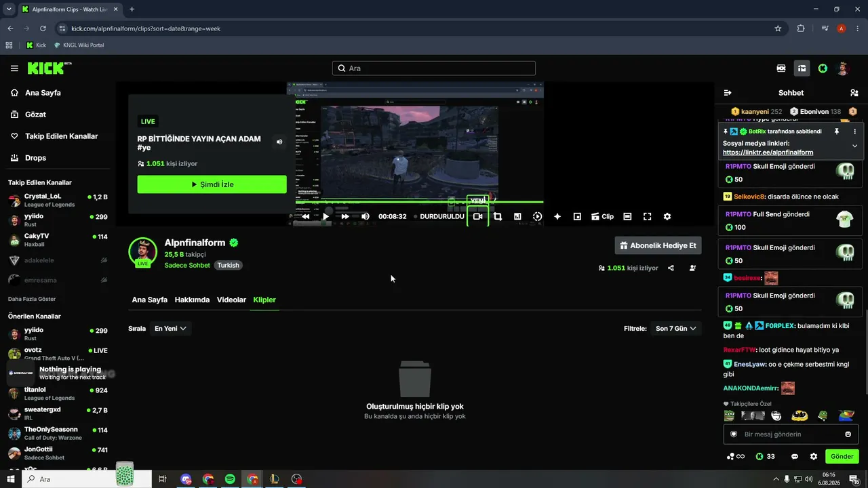Open the stream stats bar chart icon
868x488 pixels.
[x=517, y=216]
